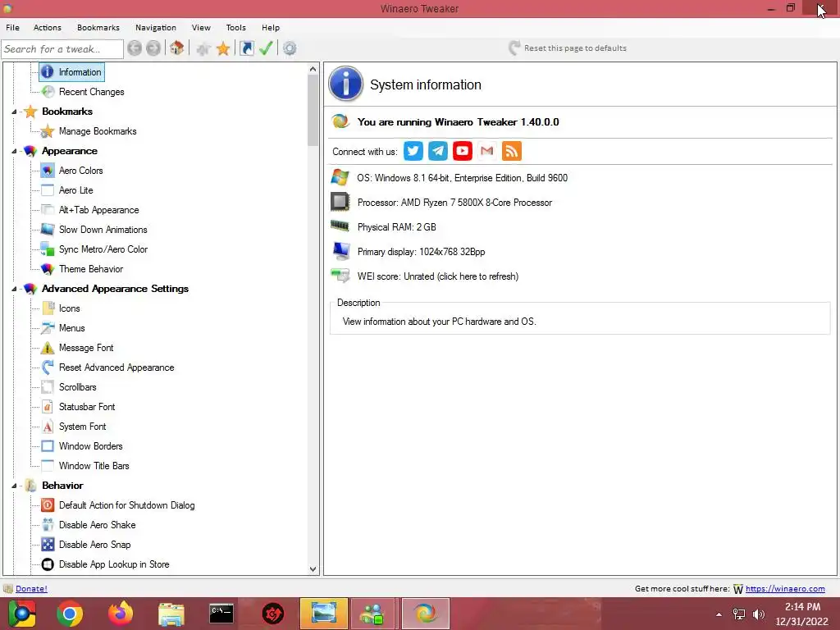Click the volume speaker tray icon

click(759, 614)
